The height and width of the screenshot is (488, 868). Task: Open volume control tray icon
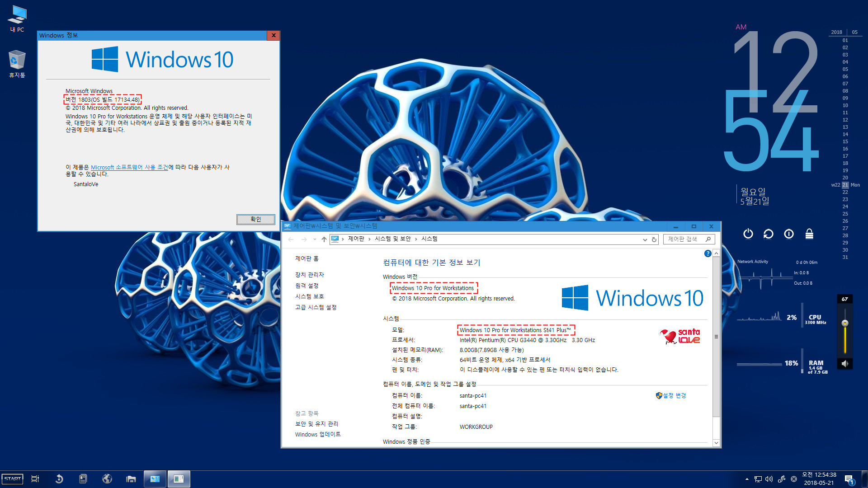pyautogui.click(x=769, y=479)
